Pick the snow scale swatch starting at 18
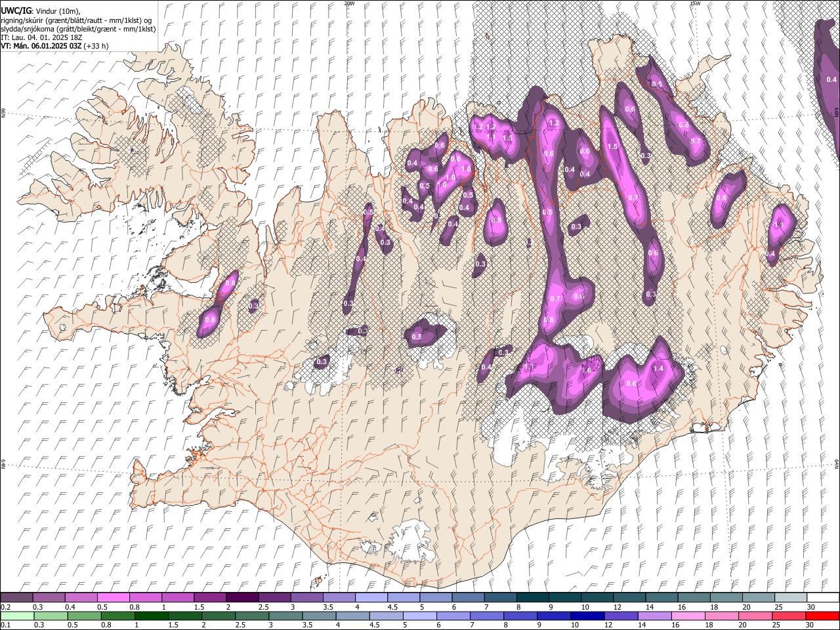 coord(725,598)
